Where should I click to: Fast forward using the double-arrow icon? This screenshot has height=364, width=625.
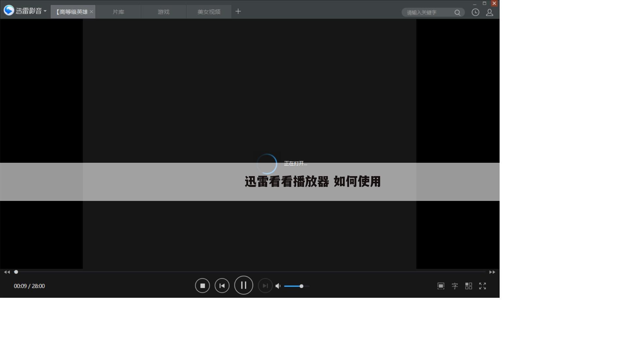492,272
